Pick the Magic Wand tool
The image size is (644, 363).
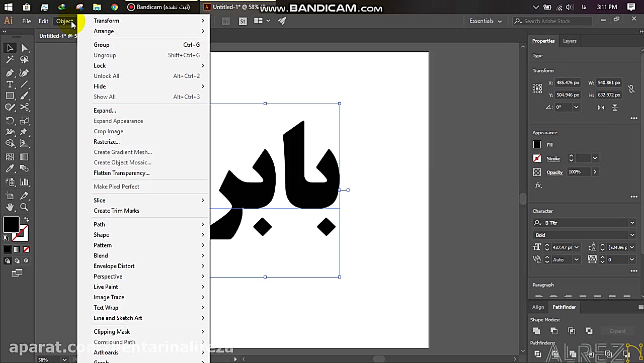pyautogui.click(x=10, y=60)
